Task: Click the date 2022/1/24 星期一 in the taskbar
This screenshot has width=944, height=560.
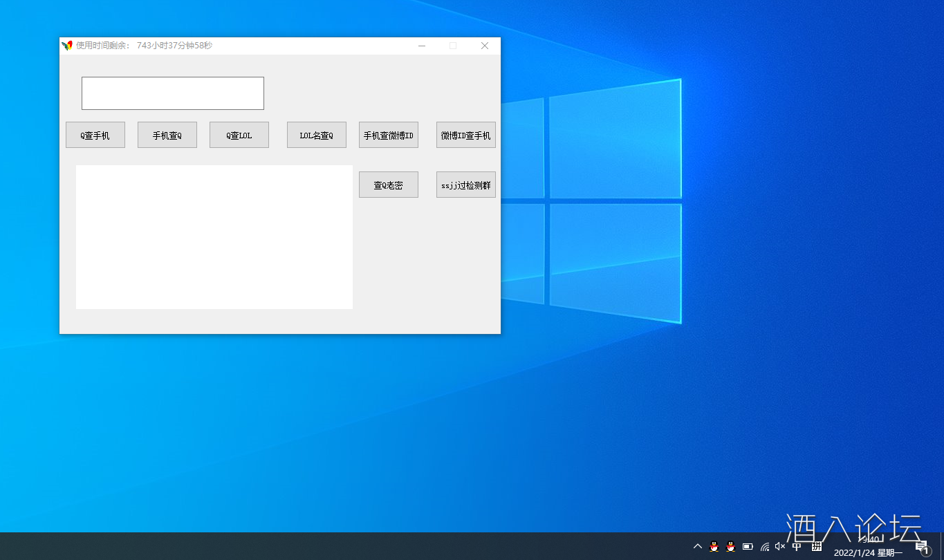Action: coord(868,552)
